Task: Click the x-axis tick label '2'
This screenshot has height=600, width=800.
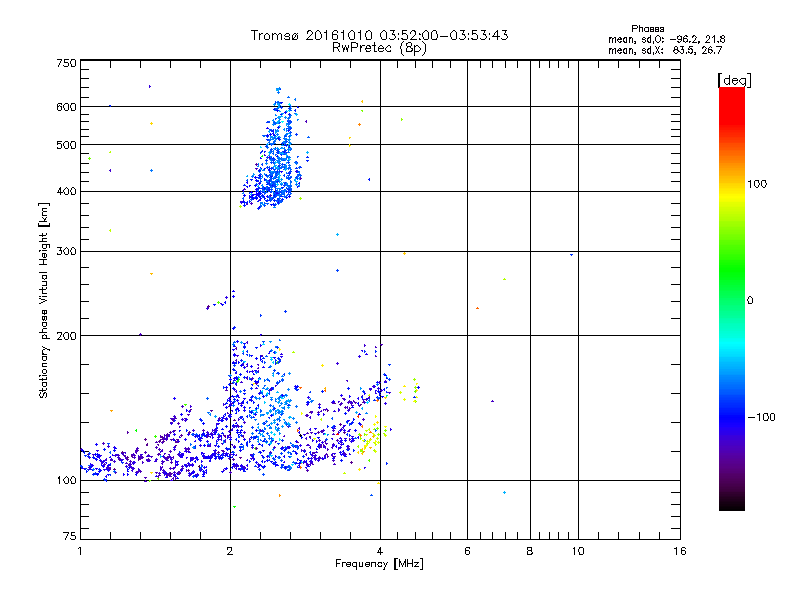Action: pos(230,551)
